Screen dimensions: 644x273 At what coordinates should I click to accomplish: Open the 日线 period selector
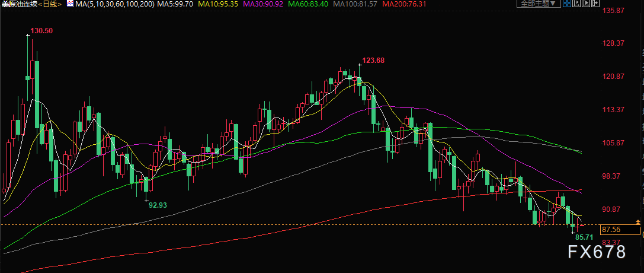click(x=50, y=4)
